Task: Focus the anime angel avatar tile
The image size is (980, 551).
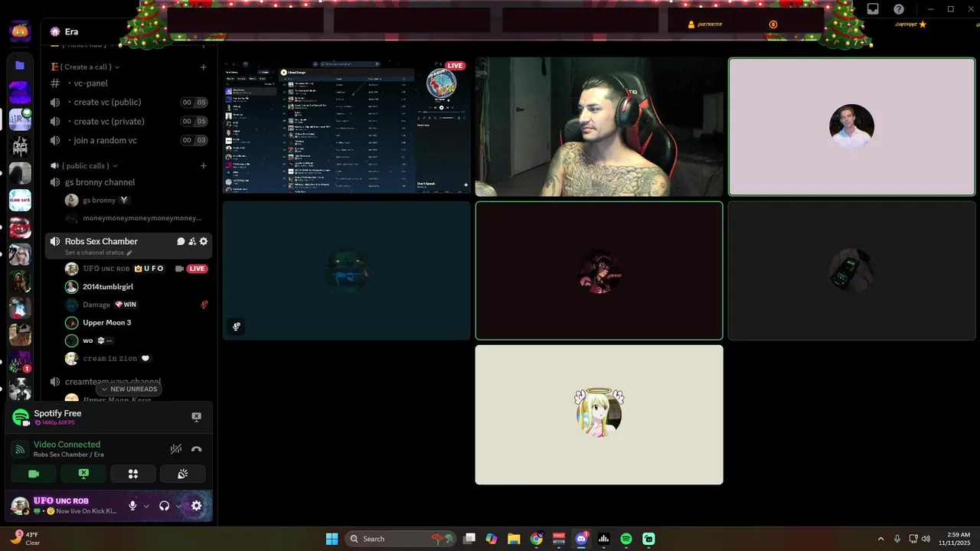Action: coord(599,415)
